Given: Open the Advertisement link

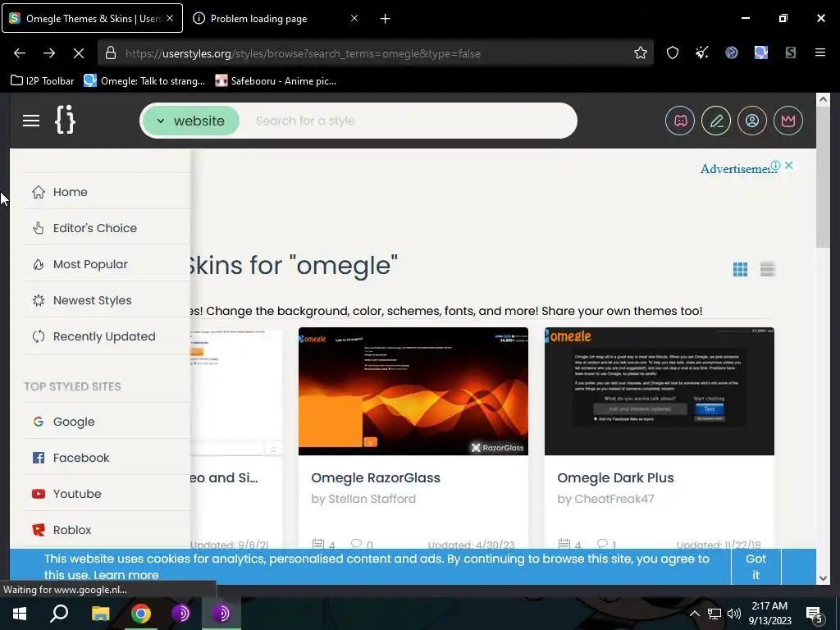Looking at the screenshot, I should (x=737, y=169).
